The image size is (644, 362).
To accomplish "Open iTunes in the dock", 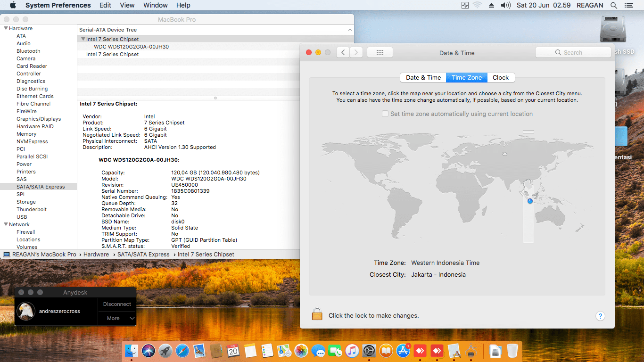I will 352,351.
